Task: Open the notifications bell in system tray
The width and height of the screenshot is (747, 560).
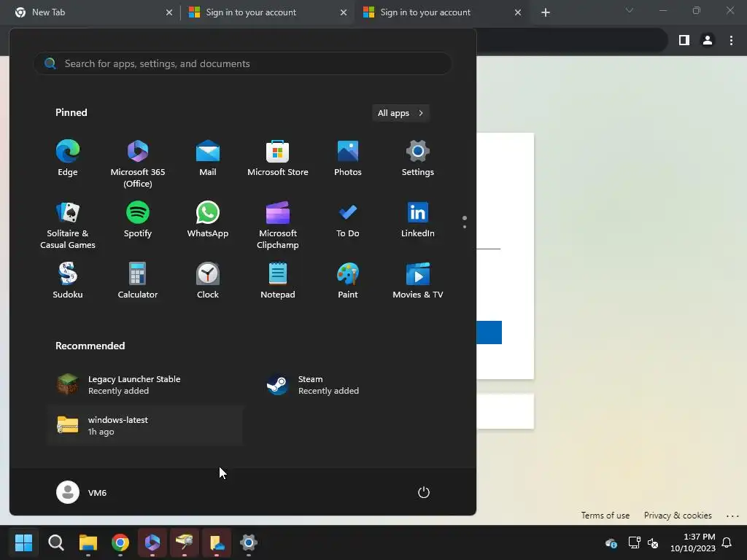Action: pyautogui.click(x=727, y=542)
